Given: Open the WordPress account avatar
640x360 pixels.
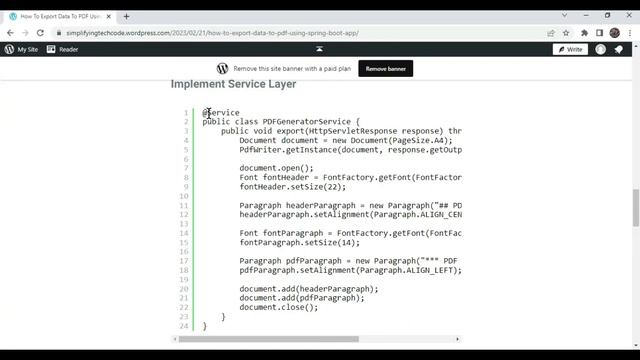Looking at the screenshot, I should pos(600,49).
